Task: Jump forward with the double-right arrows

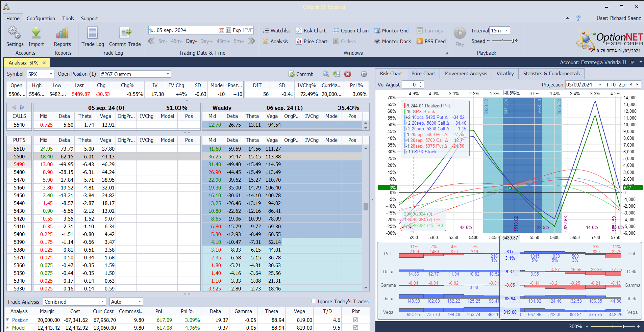Action: click(x=251, y=41)
